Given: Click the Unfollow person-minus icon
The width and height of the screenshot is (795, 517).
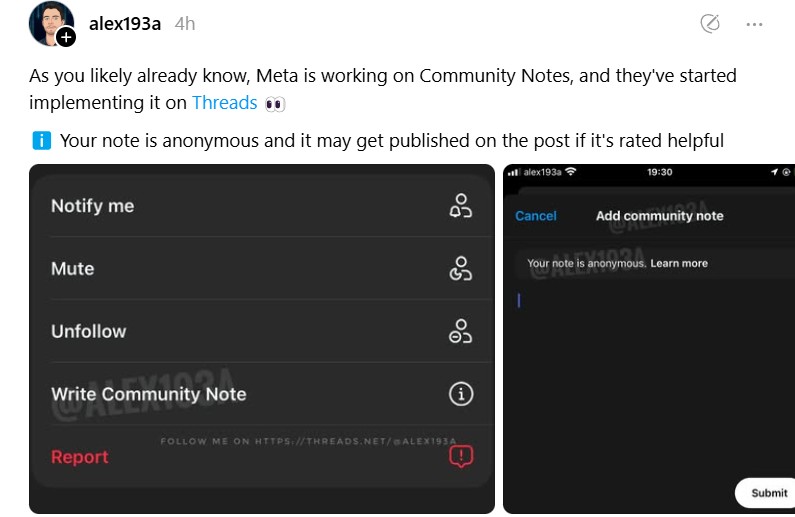Looking at the screenshot, I should pos(460,331).
